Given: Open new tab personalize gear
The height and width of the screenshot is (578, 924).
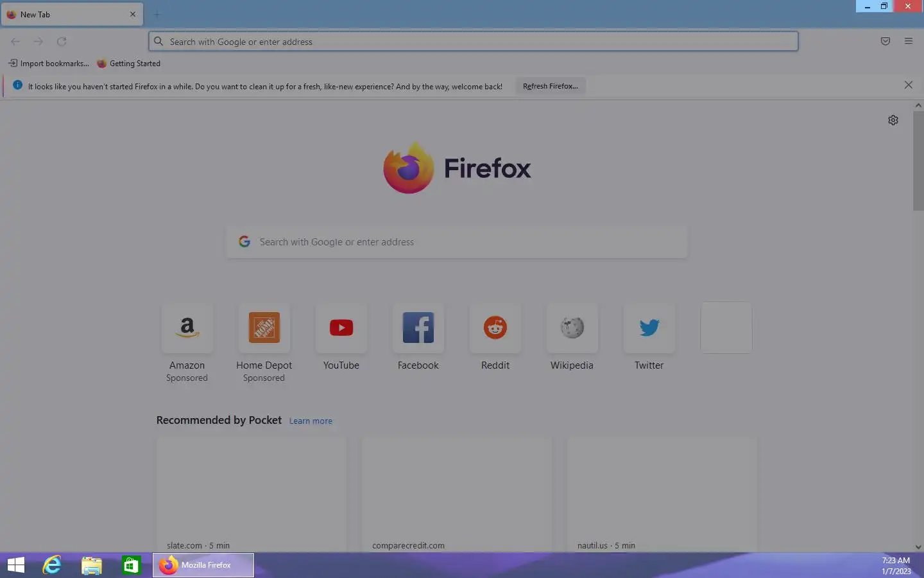Looking at the screenshot, I should (x=893, y=120).
